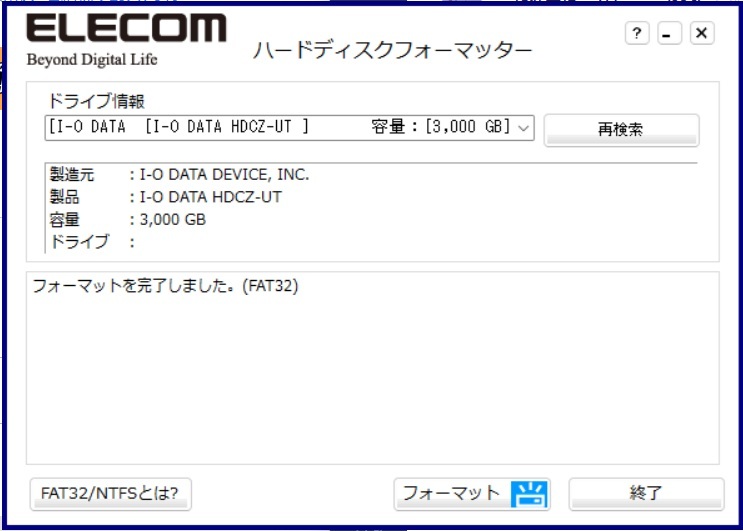Screen dimensions: 743x531
Task: Minimize the formatter window
Action: pyautogui.click(x=669, y=33)
